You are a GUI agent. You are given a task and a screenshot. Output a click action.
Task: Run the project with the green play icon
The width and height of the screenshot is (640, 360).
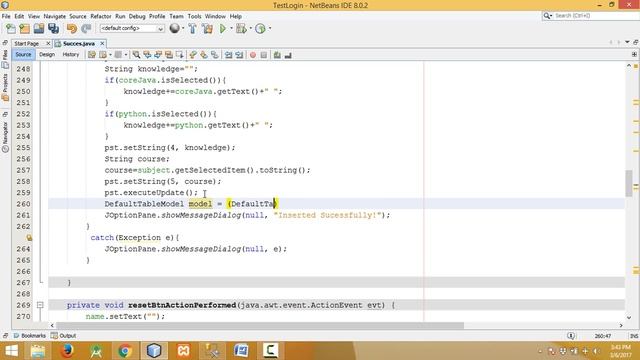[x=223, y=29]
